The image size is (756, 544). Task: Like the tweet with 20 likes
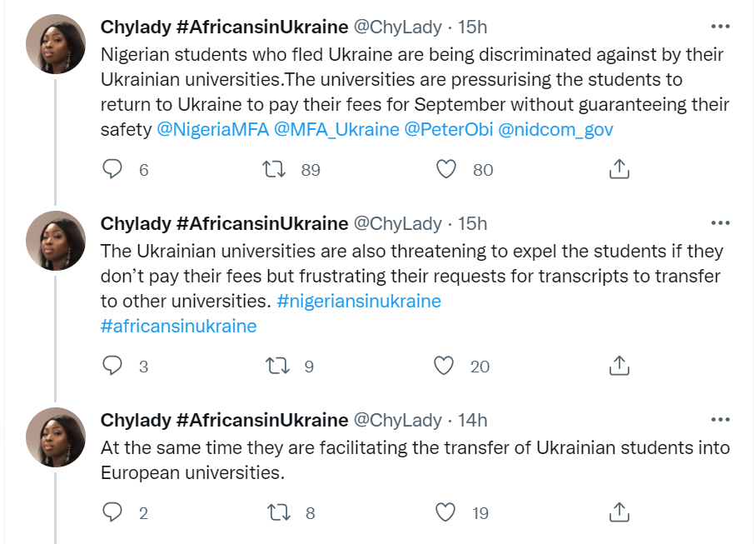tap(445, 366)
